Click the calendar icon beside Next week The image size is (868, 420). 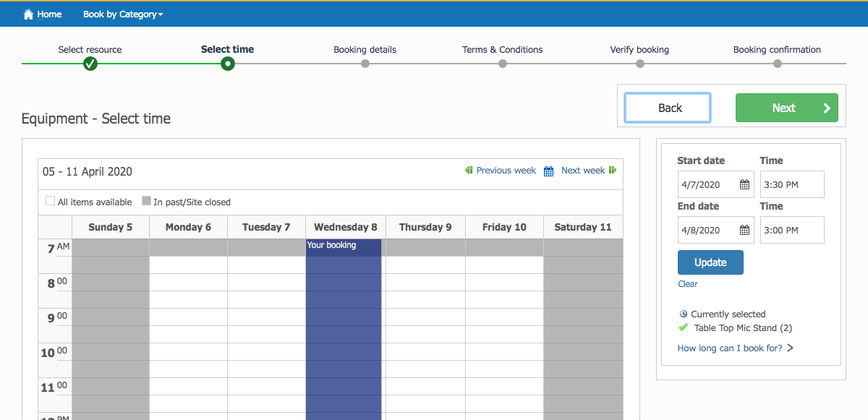pos(550,170)
